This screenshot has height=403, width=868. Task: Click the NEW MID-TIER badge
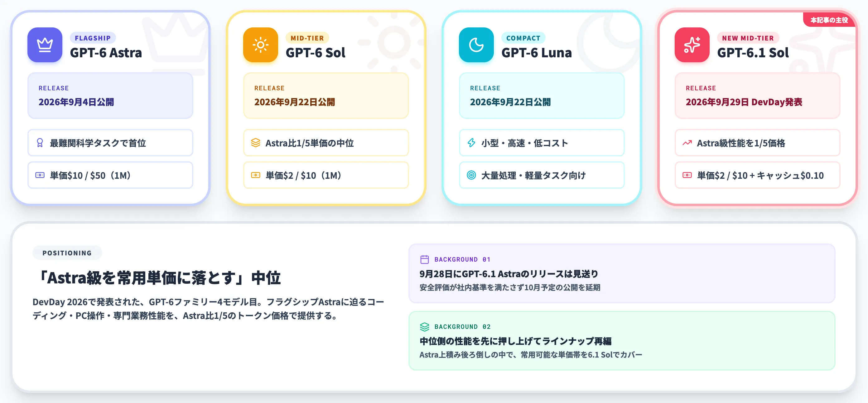point(748,38)
